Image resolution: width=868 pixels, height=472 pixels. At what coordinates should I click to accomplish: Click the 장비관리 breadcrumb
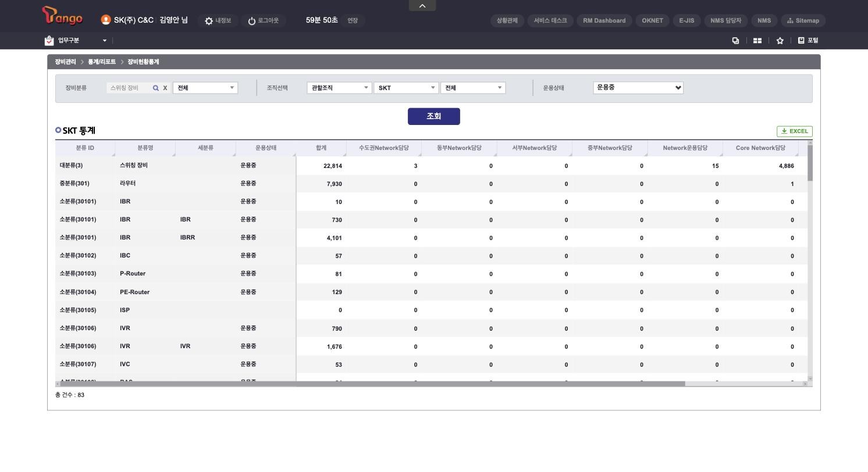[x=65, y=62]
